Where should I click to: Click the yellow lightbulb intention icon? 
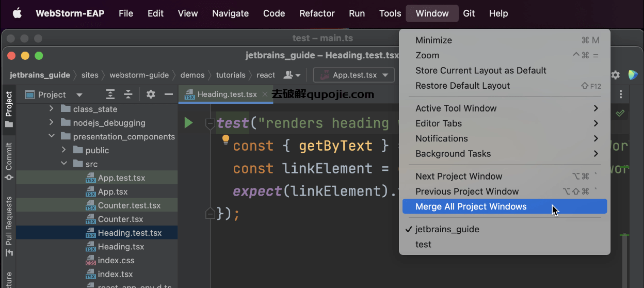tap(226, 139)
